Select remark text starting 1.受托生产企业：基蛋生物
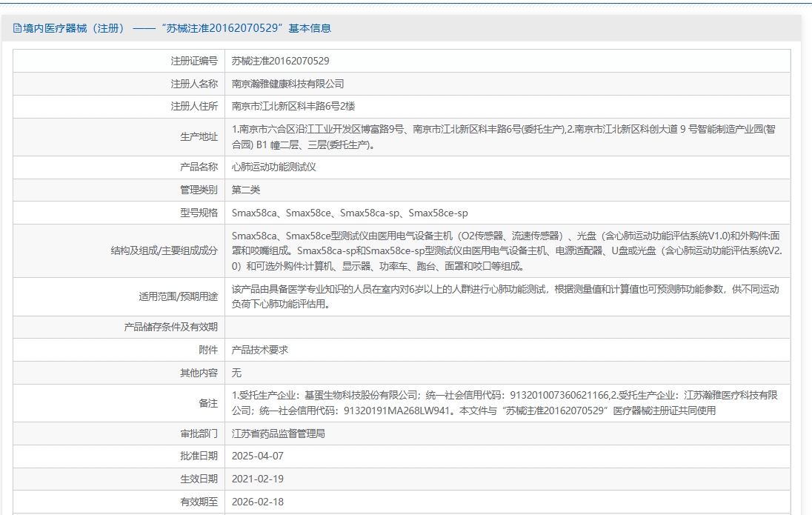Image resolution: width=812 pixels, height=515 pixels. (505, 403)
